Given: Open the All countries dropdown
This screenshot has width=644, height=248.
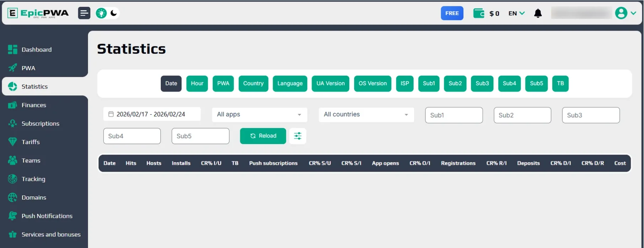Looking at the screenshot, I should click(x=367, y=114).
